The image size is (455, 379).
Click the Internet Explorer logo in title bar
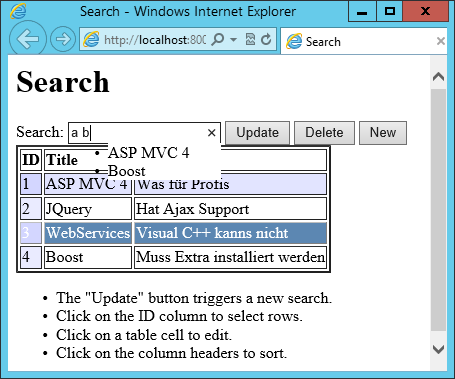pyautogui.click(x=18, y=11)
